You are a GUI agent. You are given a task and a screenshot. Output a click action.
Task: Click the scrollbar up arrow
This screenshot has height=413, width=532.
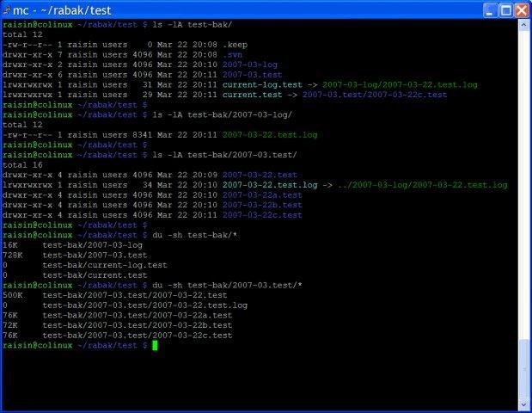[523, 26]
